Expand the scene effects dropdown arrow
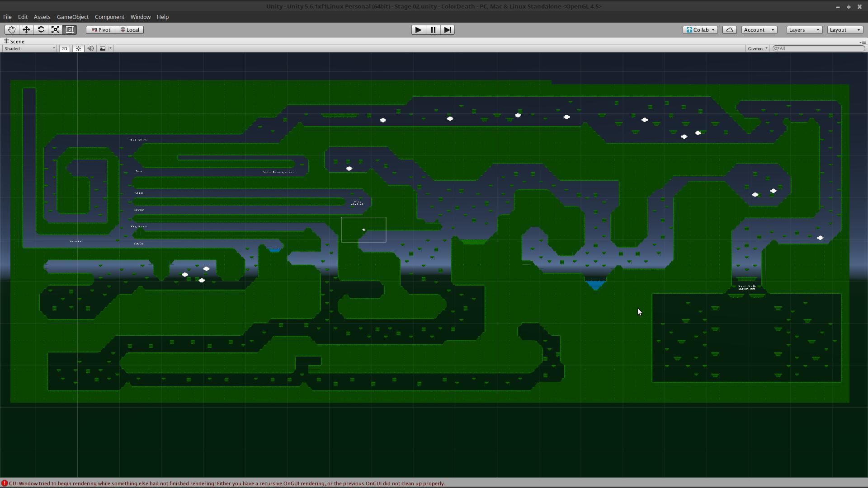868x488 pixels. click(x=110, y=48)
